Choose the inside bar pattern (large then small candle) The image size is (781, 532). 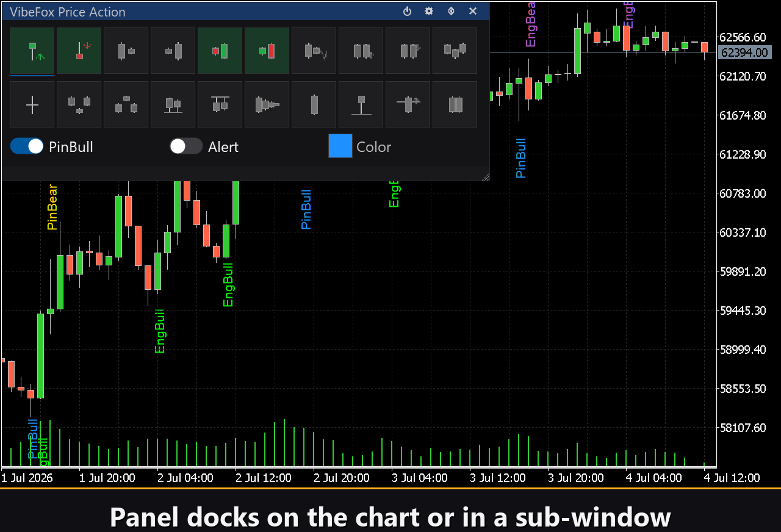tap(126, 51)
